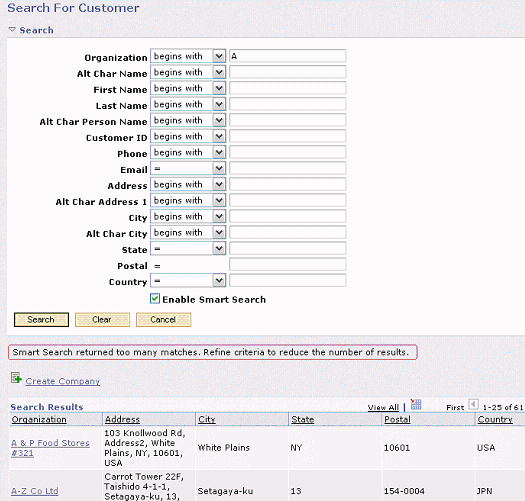This screenshot has height=501, width=525.
Task: Click the City text field
Action: click(x=288, y=216)
